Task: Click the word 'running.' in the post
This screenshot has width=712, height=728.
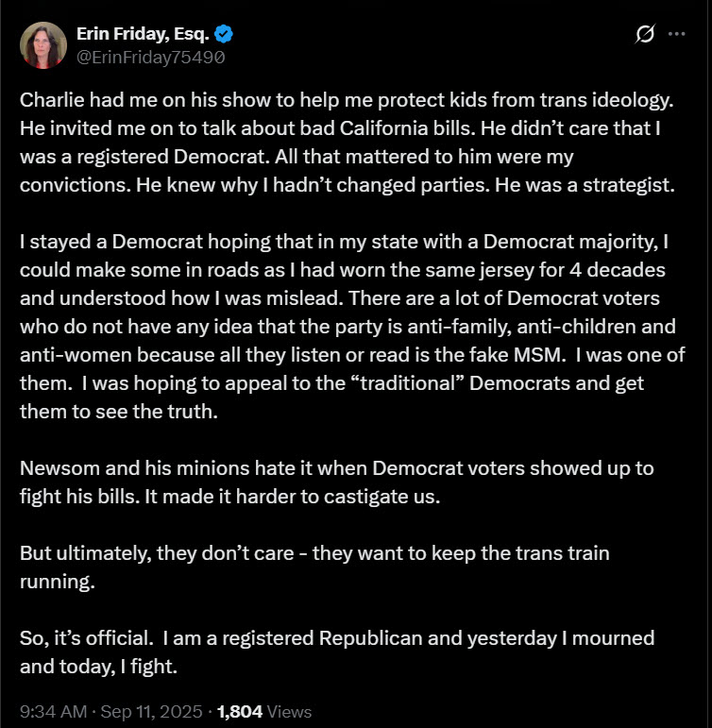Action: click(x=58, y=582)
